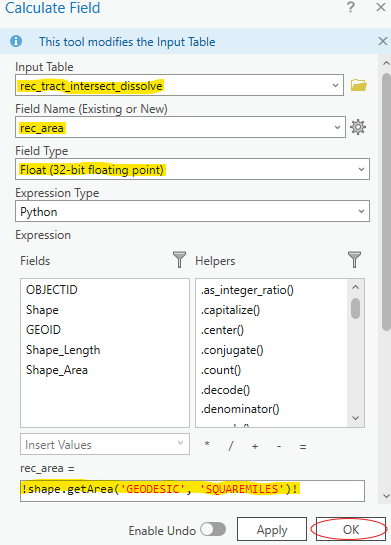The image size is (391, 545).
Task: Click Helpers list scroll up arrow
Action: tap(355, 287)
